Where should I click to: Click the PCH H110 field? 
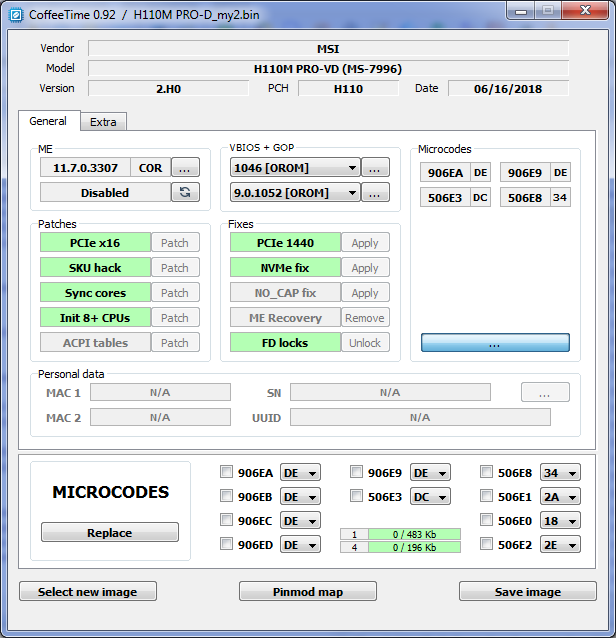tap(348, 88)
